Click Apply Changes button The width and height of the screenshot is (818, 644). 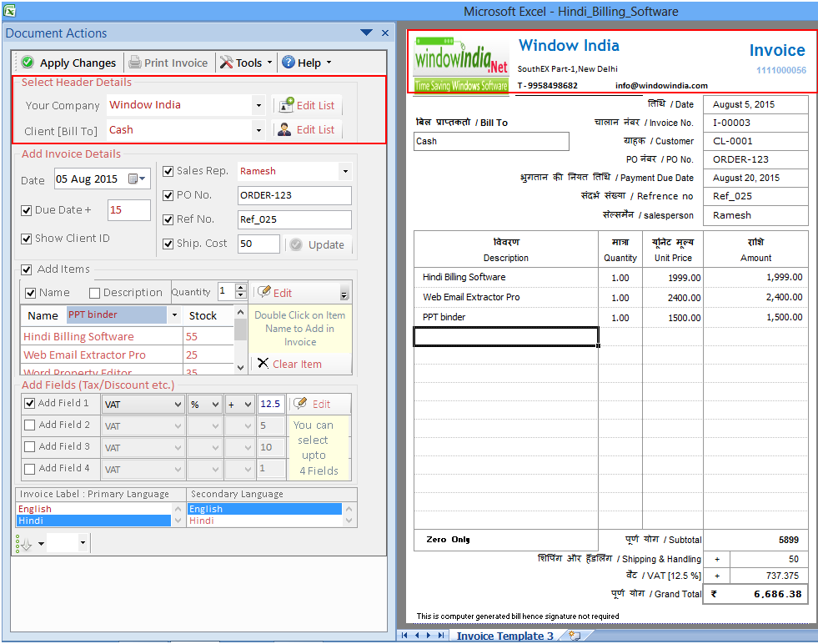[x=69, y=63]
